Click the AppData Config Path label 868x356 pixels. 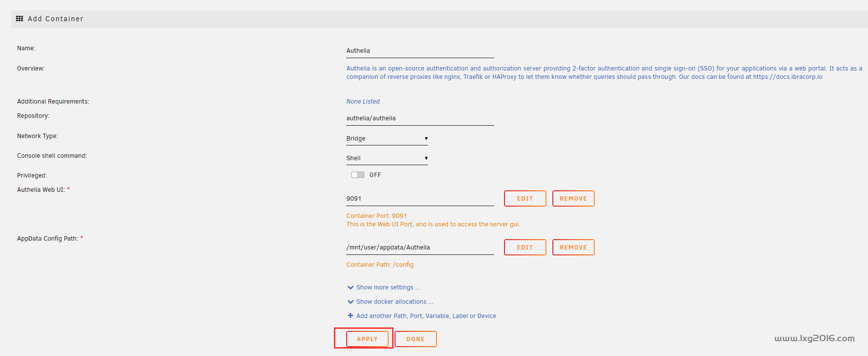pos(47,239)
